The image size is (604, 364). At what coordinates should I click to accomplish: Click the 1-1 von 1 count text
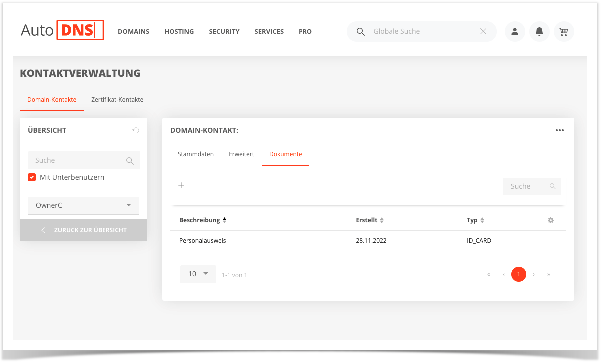tap(235, 275)
